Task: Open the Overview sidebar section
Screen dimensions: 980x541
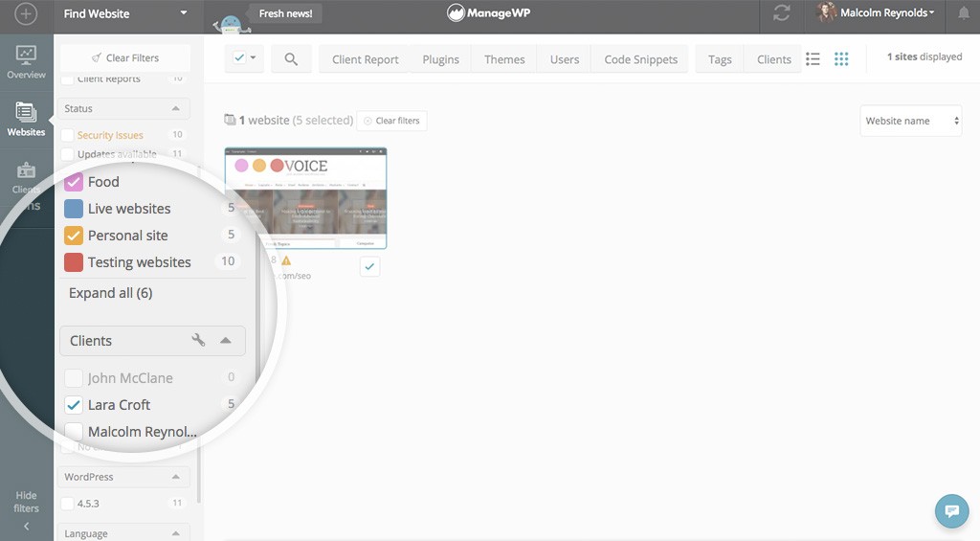Action: (26, 62)
